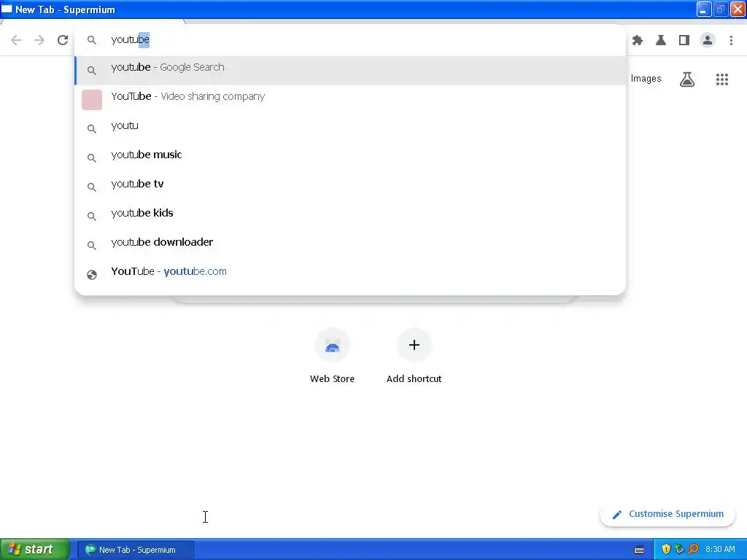Go forward using the forward arrow

pyautogui.click(x=39, y=40)
